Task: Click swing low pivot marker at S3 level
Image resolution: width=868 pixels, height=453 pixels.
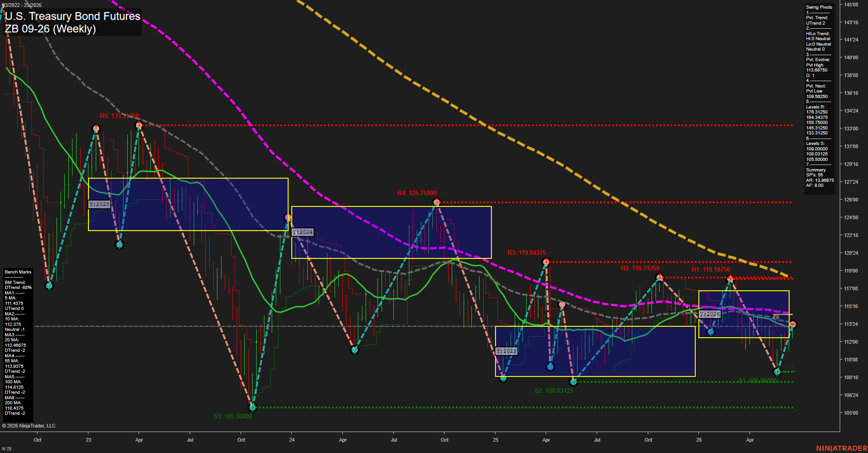Action: coord(253,407)
